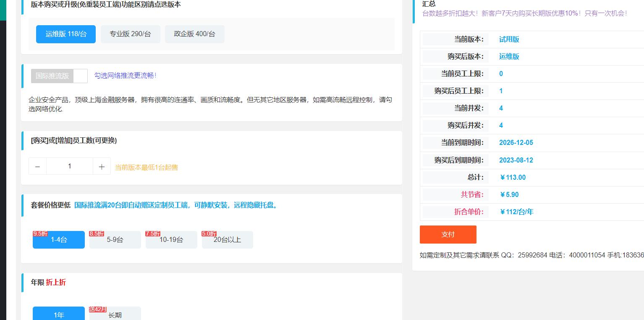644x320 pixels.
Task: Click the 试用版 current version value
Action: click(509, 39)
